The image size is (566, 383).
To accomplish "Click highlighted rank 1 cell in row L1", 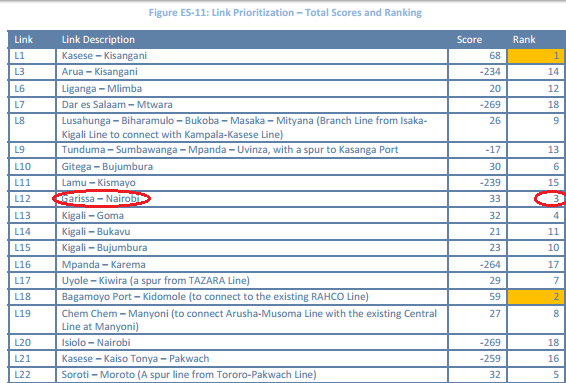I will click(x=536, y=56).
